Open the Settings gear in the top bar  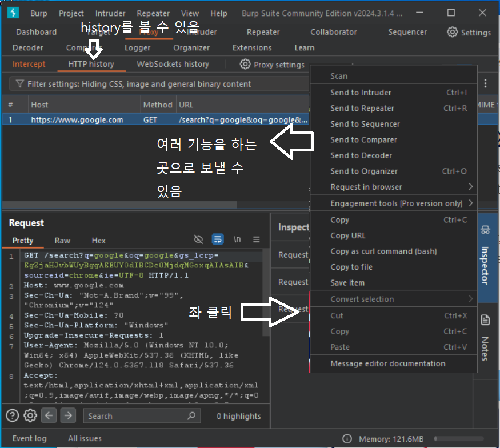[x=453, y=32]
